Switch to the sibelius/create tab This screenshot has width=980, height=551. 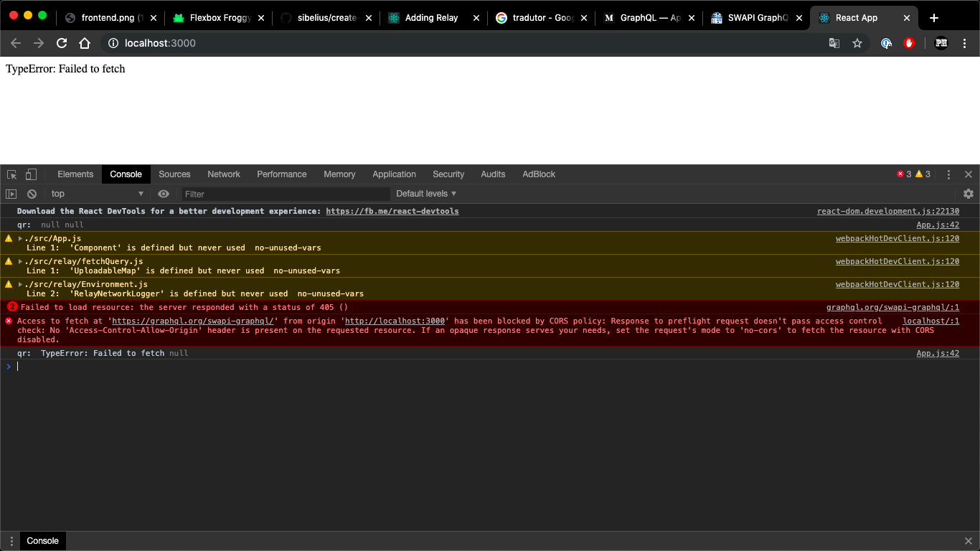[326, 18]
